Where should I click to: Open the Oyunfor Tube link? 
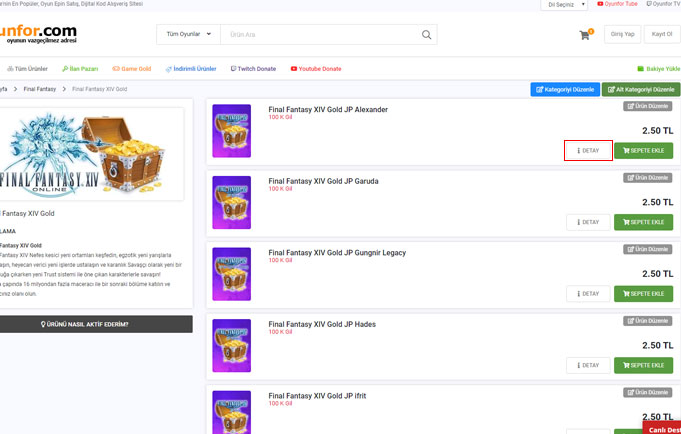pyautogui.click(x=618, y=5)
